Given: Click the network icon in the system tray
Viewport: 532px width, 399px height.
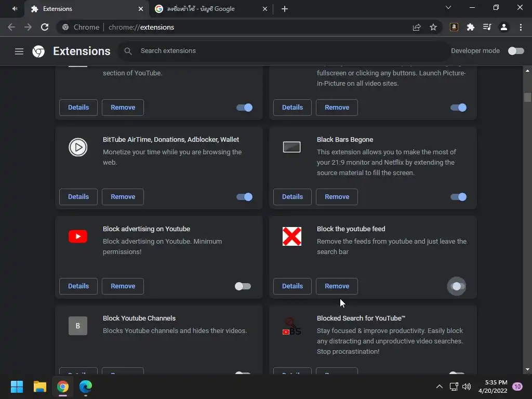Looking at the screenshot, I should point(454,387).
